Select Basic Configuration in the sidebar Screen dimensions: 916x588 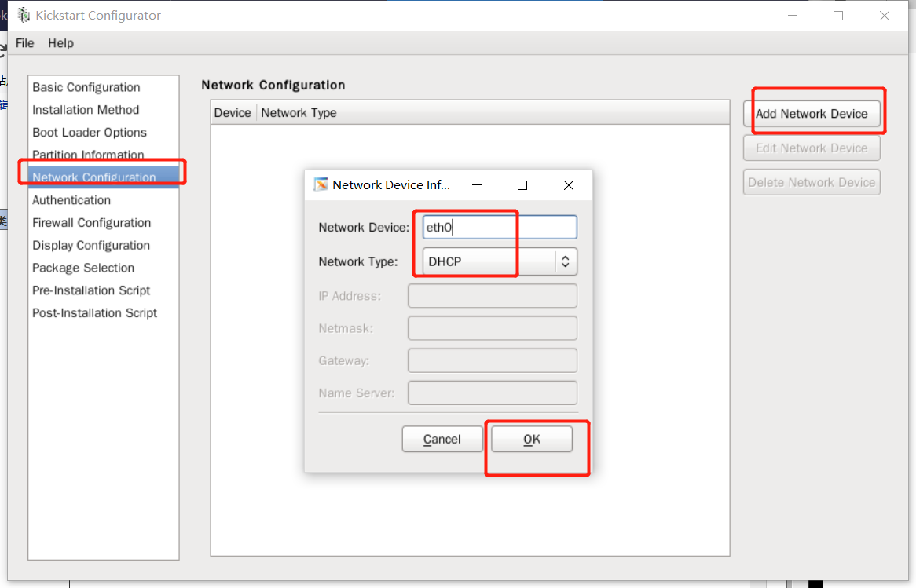point(104,87)
